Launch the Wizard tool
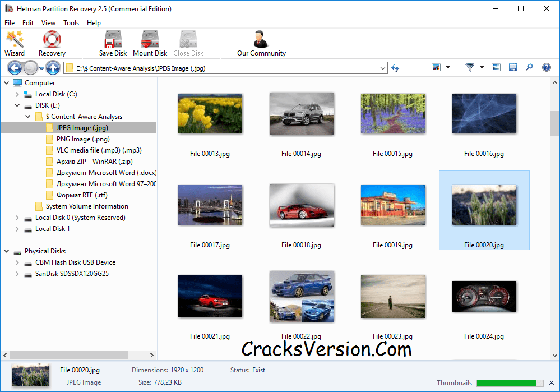This screenshot has height=392, width=560. [15, 43]
